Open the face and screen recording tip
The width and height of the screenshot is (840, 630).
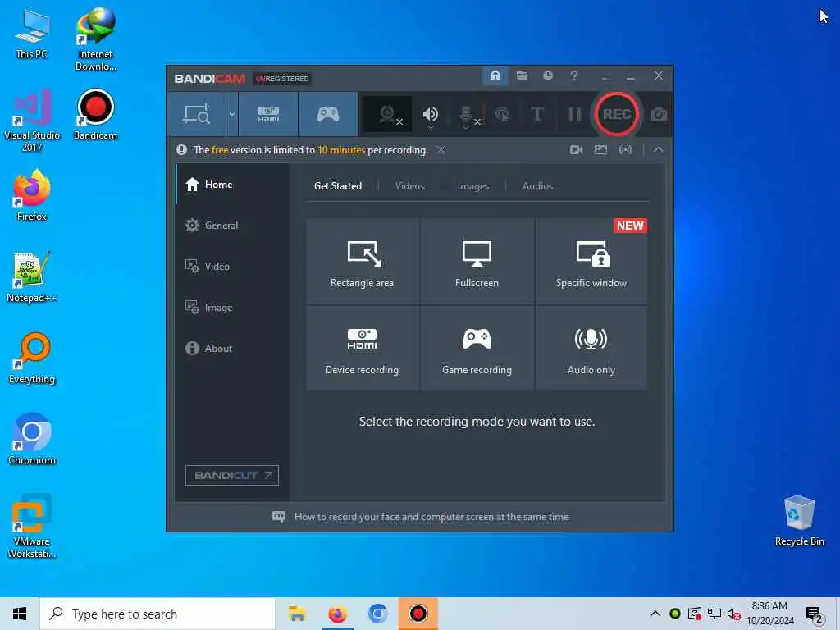tap(421, 517)
